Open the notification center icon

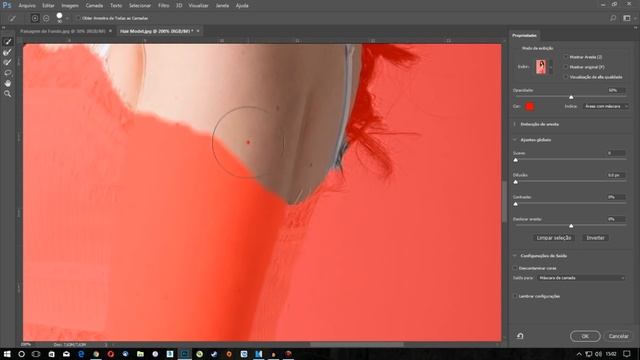(x=627, y=354)
